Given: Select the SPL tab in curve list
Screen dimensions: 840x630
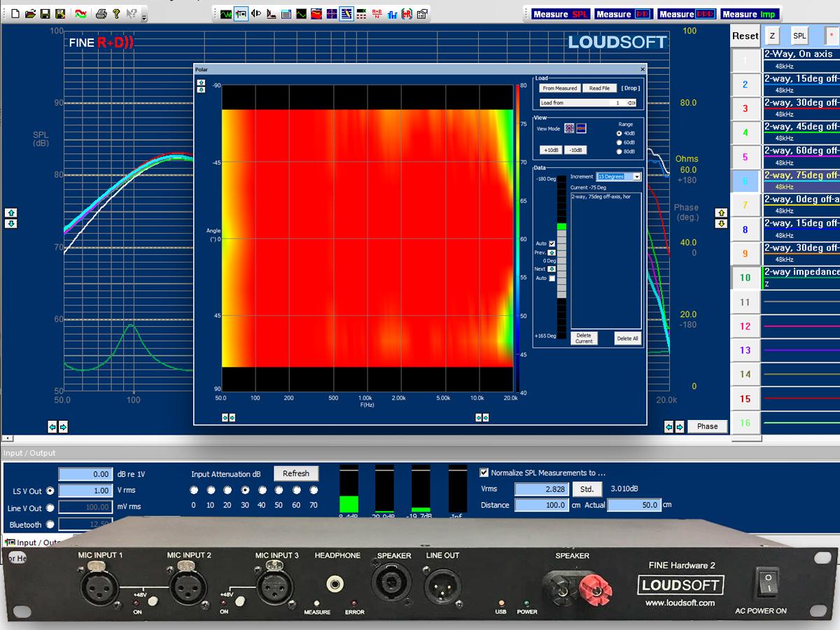Looking at the screenshot, I should [x=799, y=36].
